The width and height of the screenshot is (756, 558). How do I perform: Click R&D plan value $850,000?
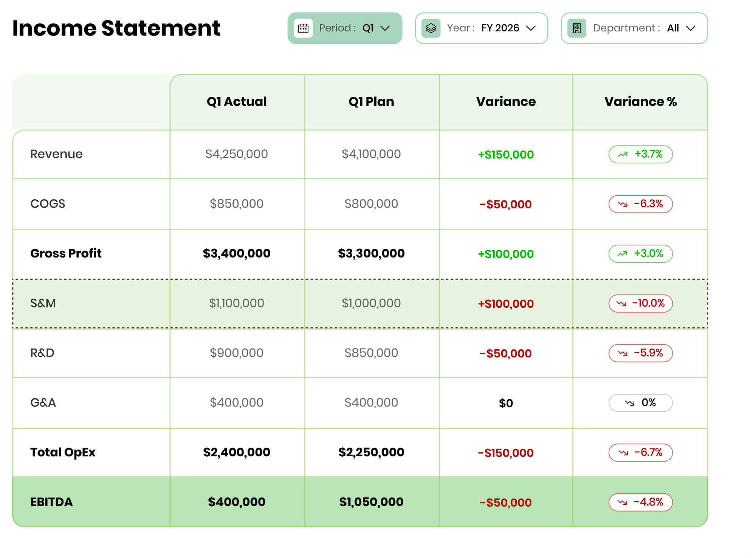pos(371,353)
